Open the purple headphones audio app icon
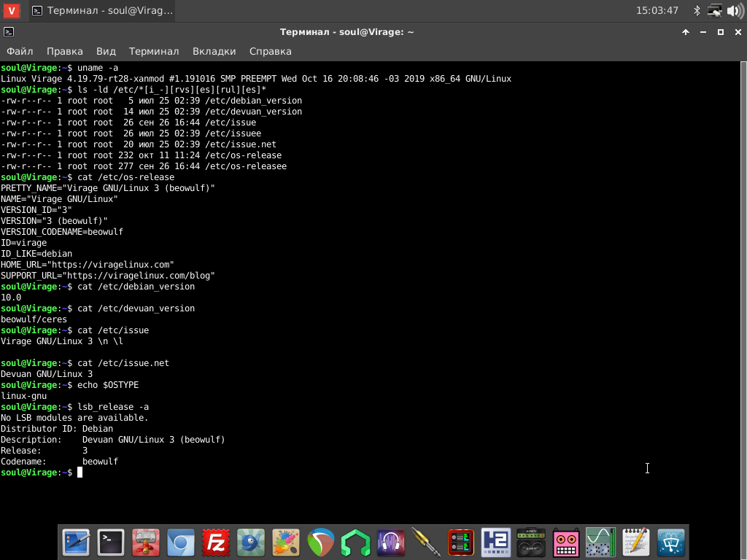The width and height of the screenshot is (747, 560). pyautogui.click(x=391, y=542)
